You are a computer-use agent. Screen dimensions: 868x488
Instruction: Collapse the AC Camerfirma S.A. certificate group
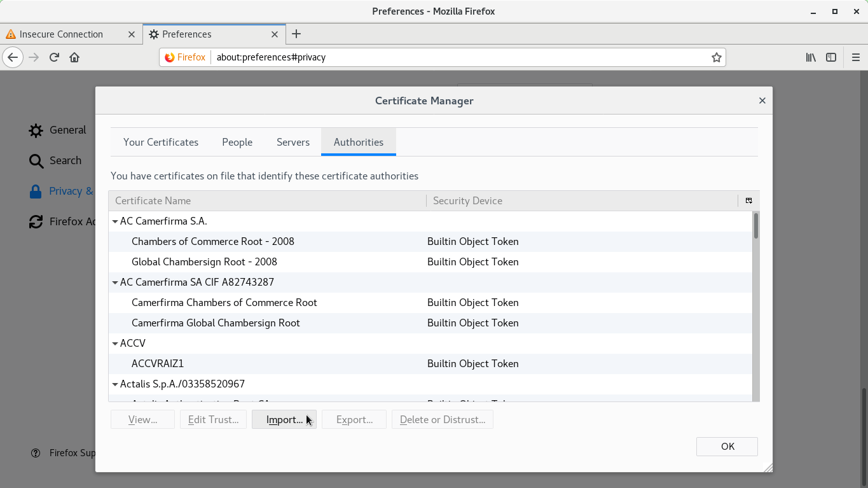[x=115, y=221]
